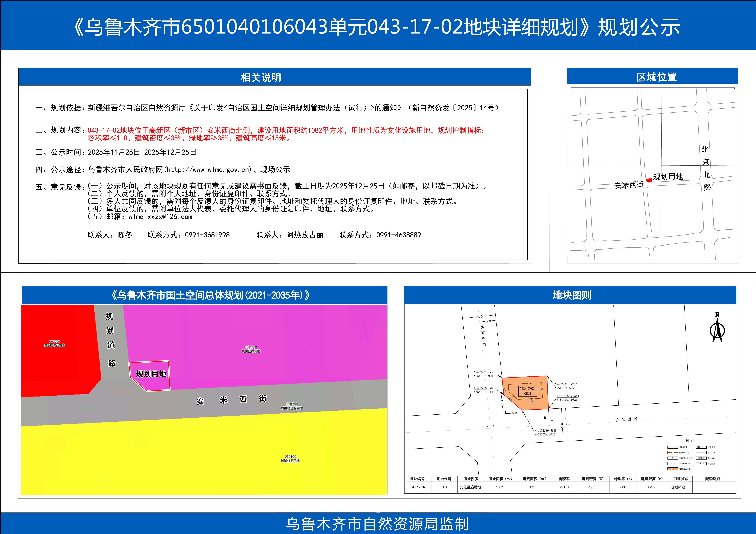
Task: Click the 建筑退界线 dashed brown legend symbol
Action: (673, 453)
